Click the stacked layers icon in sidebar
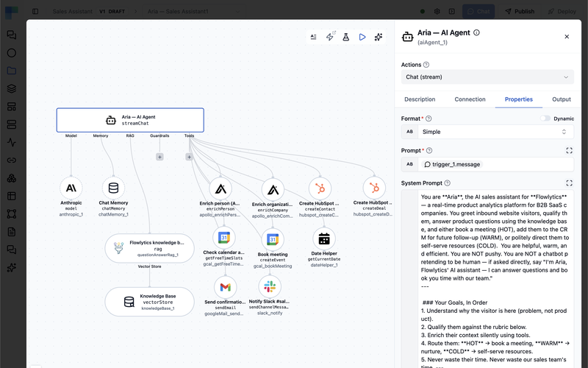The width and height of the screenshot is (588, 368). [12, 88]
